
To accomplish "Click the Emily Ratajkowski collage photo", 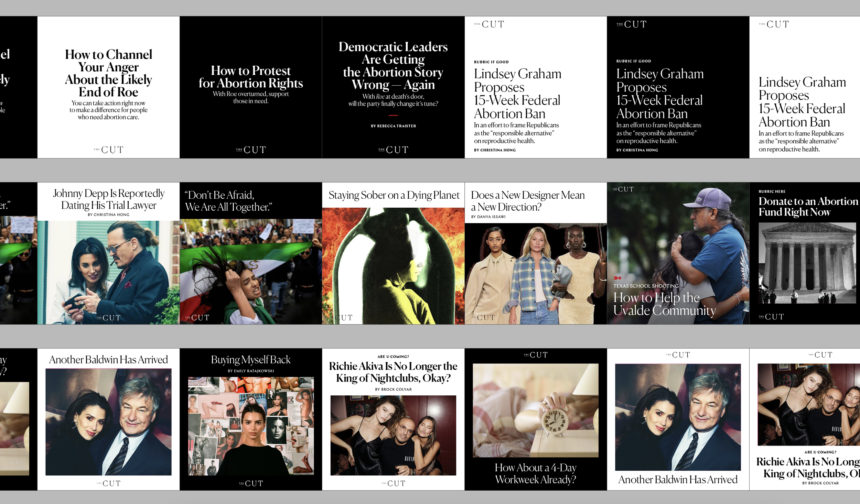I will tap(251, 426).
